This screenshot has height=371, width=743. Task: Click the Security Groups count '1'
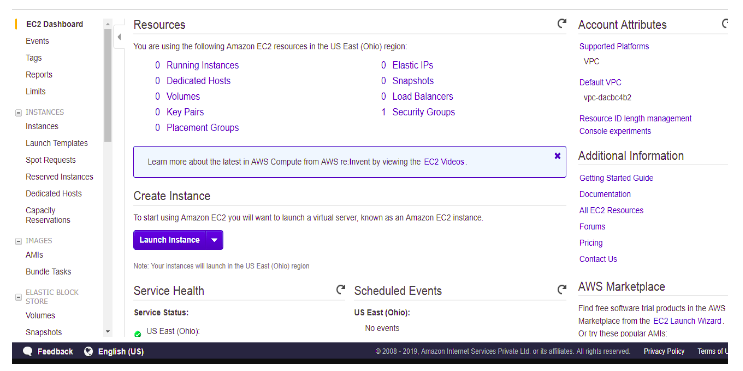[x=383, y=112]
